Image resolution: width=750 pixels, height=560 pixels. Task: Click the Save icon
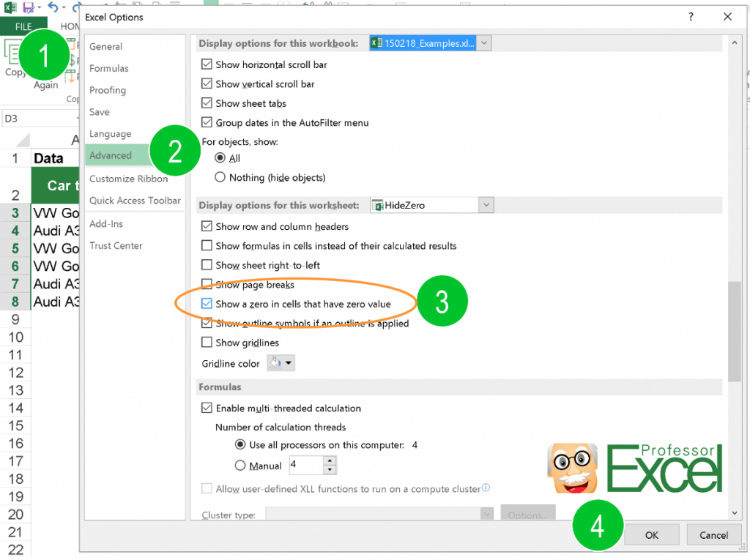pos(28,7)
